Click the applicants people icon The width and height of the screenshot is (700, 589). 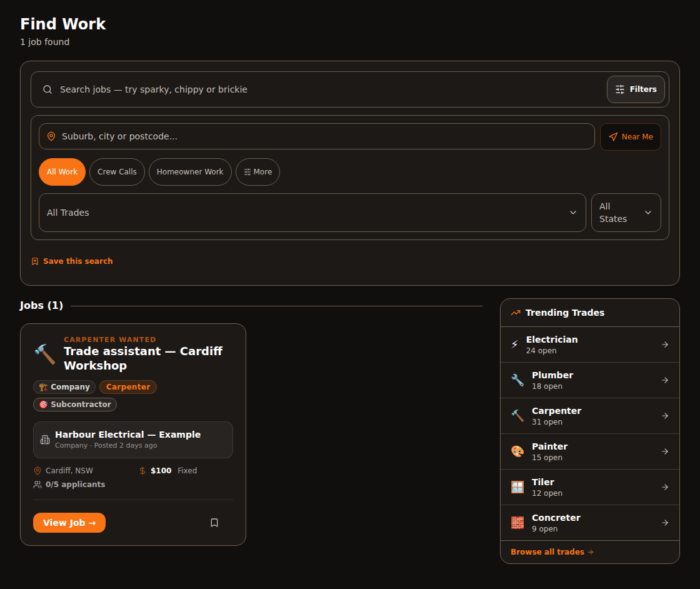(37, 485)
